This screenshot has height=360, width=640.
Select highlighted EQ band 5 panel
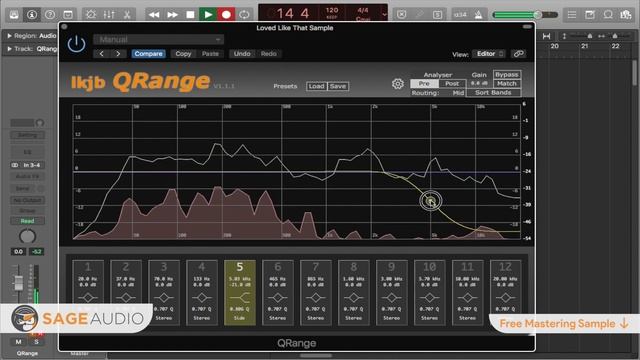tap(240, 292)
